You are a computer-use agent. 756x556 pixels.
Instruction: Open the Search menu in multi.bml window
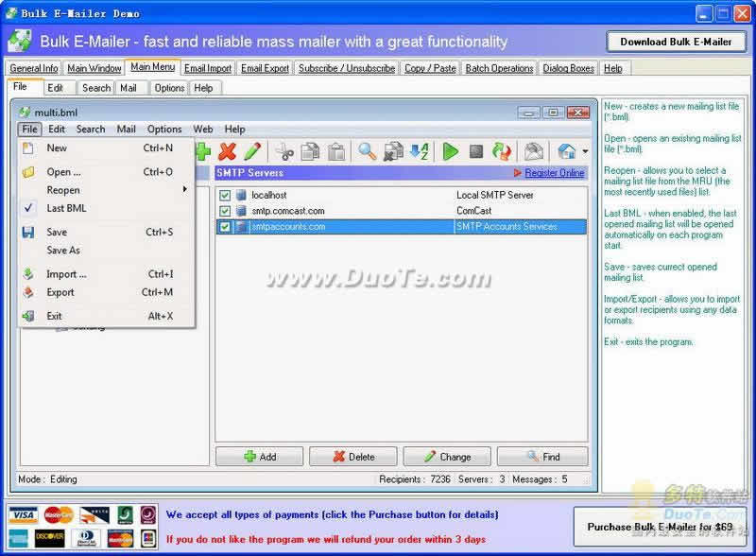pyautogui.click(x=90, y=129)
